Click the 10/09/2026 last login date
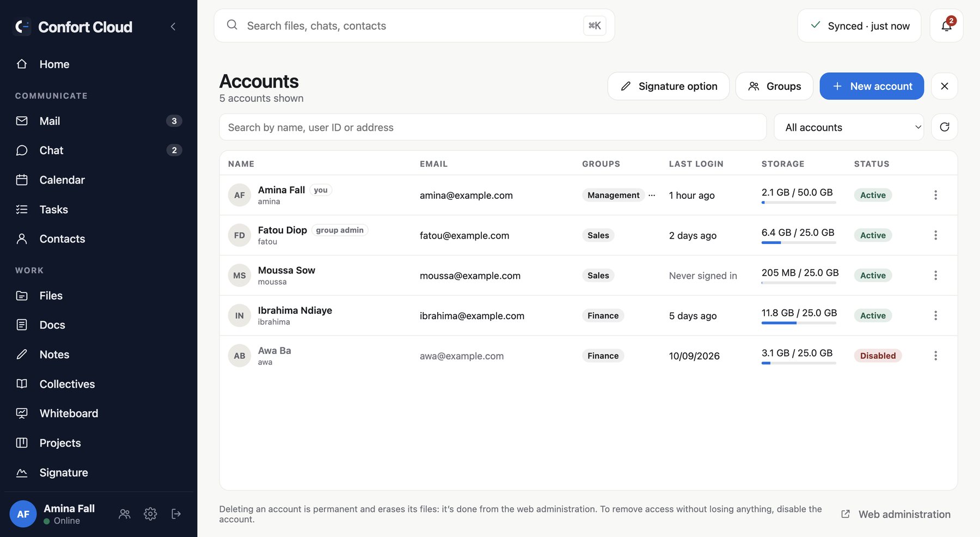The width and height of the screenshot is (980, 537). [x=694, y=356]
